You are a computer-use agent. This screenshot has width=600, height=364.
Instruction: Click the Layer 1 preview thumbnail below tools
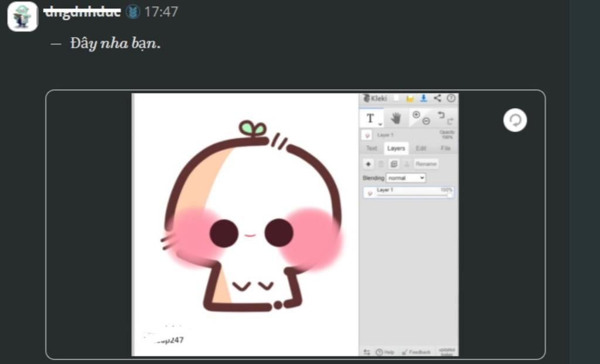[x=367, y=135]
